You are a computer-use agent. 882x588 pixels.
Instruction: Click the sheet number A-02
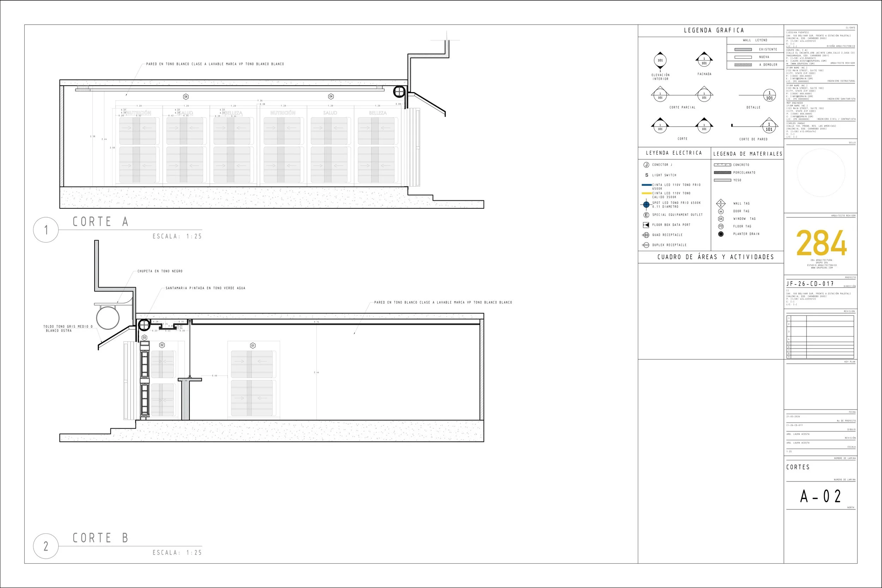821,496
